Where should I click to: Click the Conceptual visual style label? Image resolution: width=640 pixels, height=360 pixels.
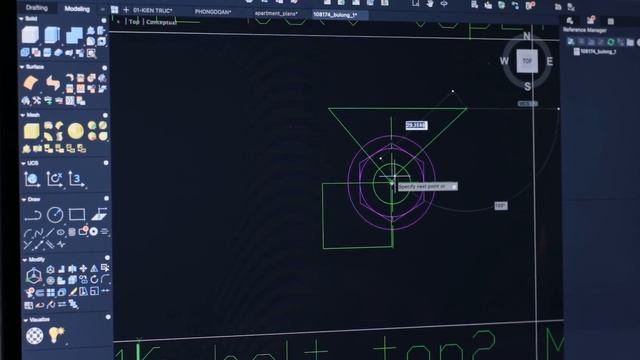pyautogui.click(x=161, y=22)
